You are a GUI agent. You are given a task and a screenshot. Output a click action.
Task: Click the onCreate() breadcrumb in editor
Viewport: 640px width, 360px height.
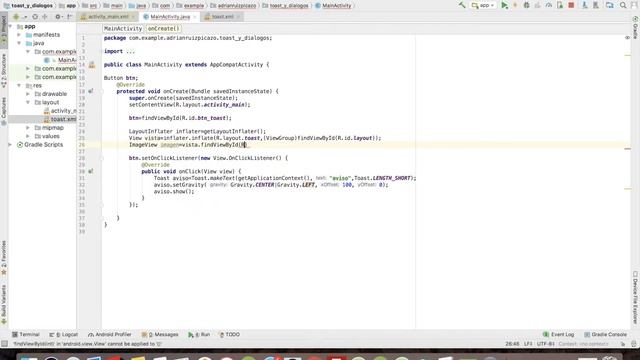coord(163,29)
